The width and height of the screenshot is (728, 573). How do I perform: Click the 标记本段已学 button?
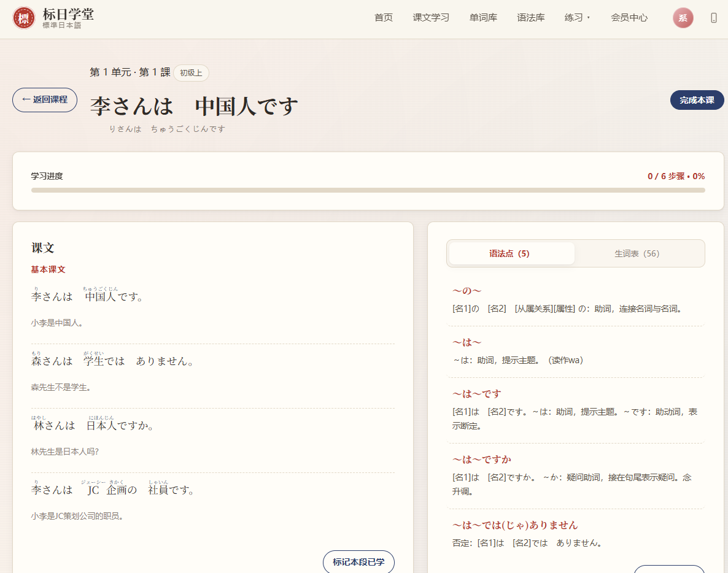(x=358, y=562)
